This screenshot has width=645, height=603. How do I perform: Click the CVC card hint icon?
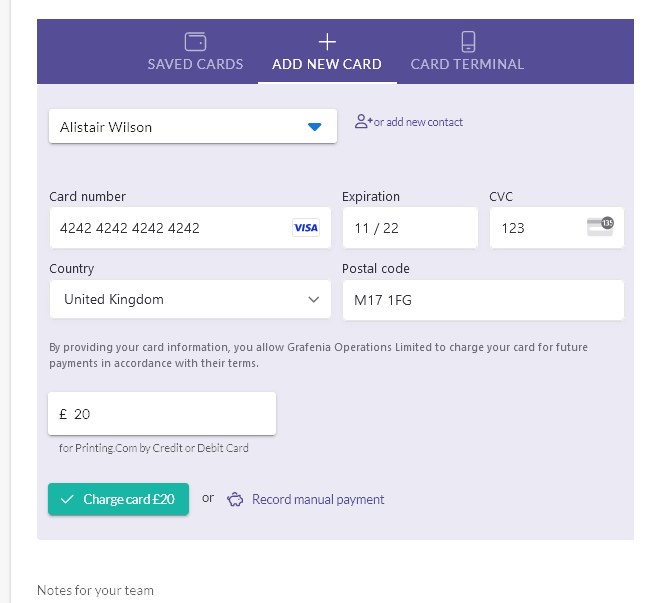tap(601, 227)
